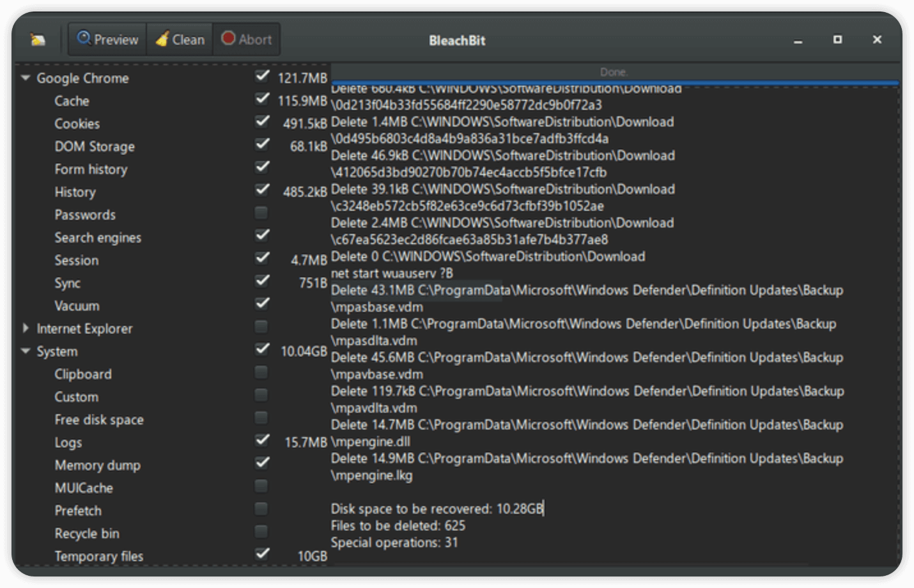Open the BleachBit application menu icon
Viewport: 914px width, 588px height.
[x=38, y=40]
